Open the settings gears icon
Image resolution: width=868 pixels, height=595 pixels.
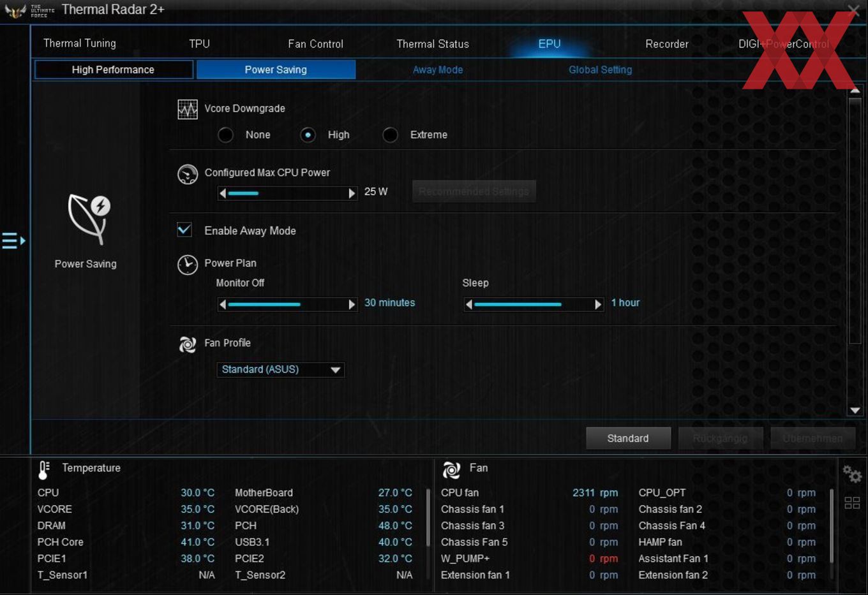click(852, 474)
